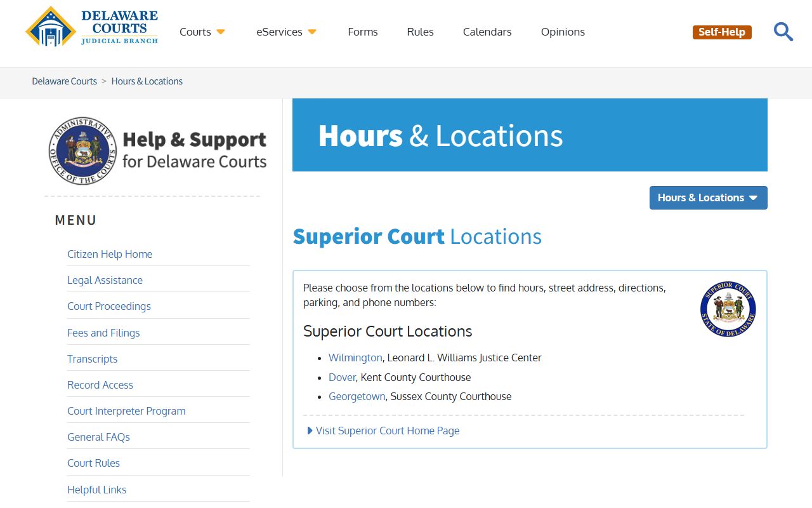
Task: Open the Calendars menu item
Action: (487, 32)
